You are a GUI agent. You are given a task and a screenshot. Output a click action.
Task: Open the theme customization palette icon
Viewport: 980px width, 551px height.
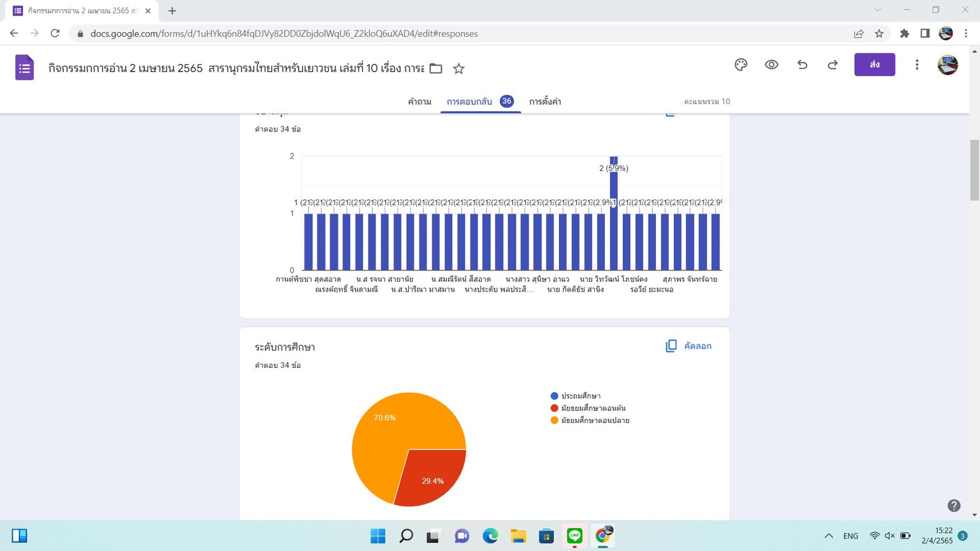(x=740, y=65)
